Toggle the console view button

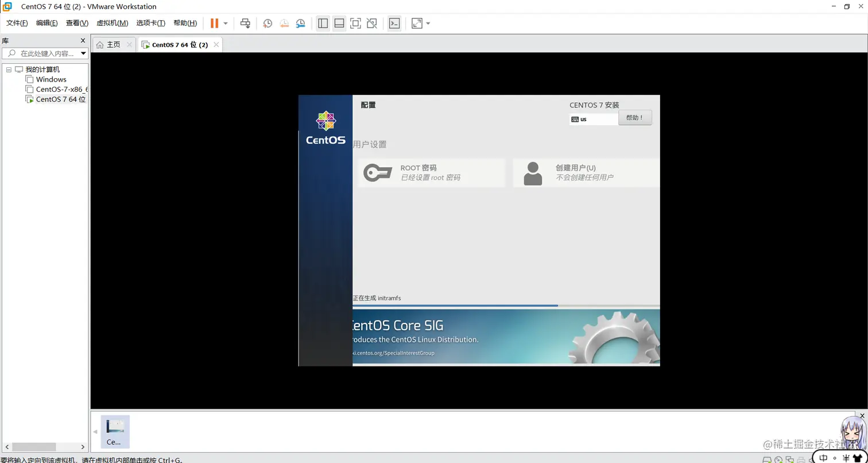[394, 23]
